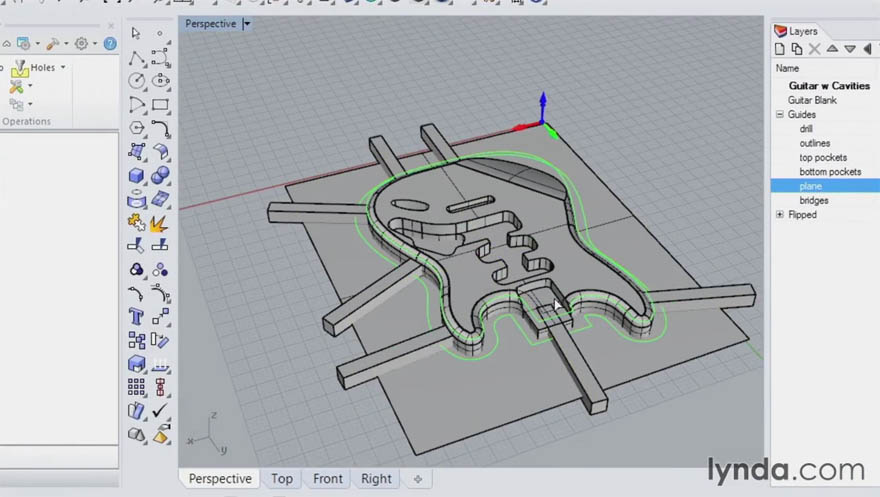The width and height of the screenshot is (880, 497).
Task: Add a new viewport tab
Action: point(418,479)
